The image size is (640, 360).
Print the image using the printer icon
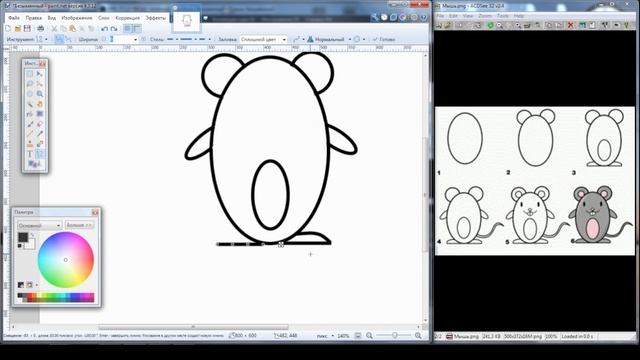click(40, 29)
